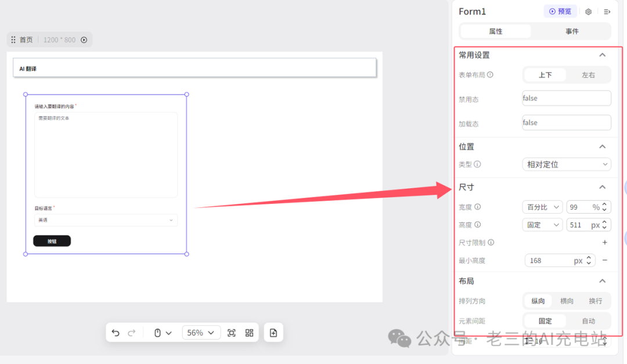The height and width of the screenshot is (364, 627).
Task: Click the translation text area on canvas
Action: coord(106,154)
